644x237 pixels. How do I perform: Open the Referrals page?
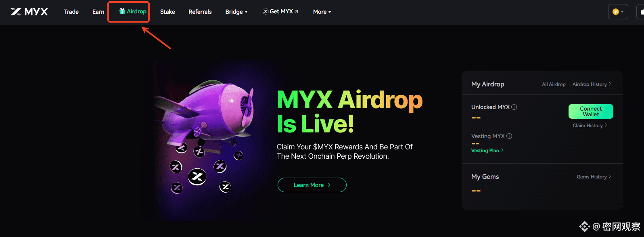tap(200, 12)
